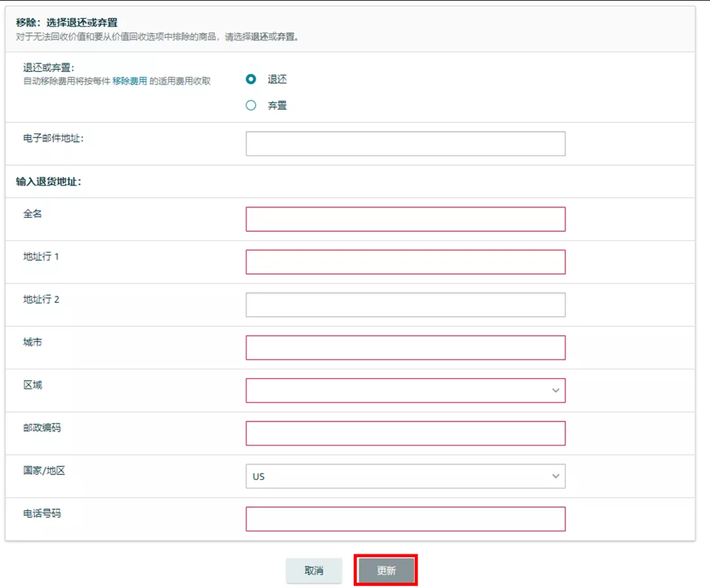Click the 地址行 1 input box
The height and width of the screenshot is (588, 710).
point(405,262)
